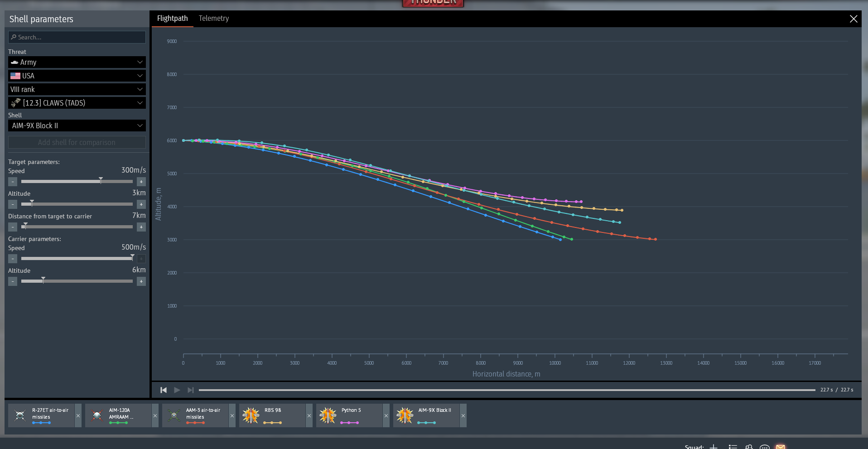Open the AIM-9X Block II shell dropdown
This screenshot has height=449, width=868.
[77, 126]
